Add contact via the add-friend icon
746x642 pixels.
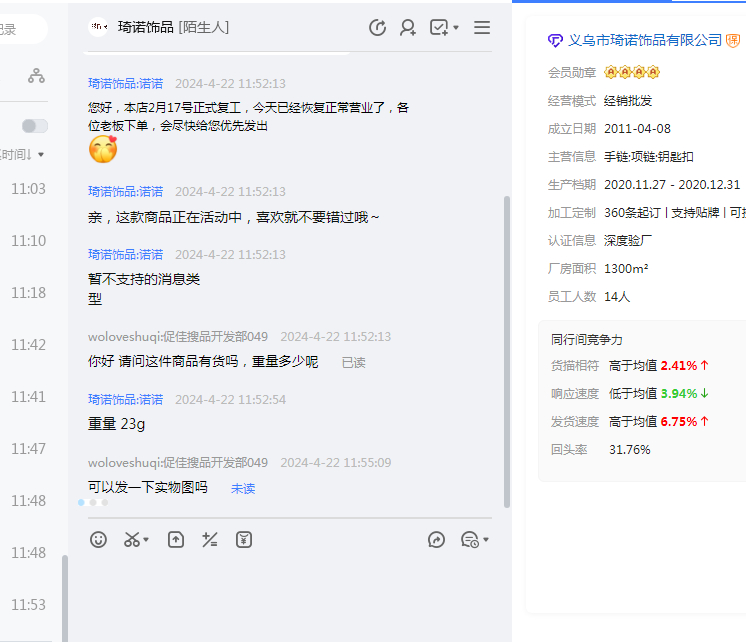(x=408, y=28)
